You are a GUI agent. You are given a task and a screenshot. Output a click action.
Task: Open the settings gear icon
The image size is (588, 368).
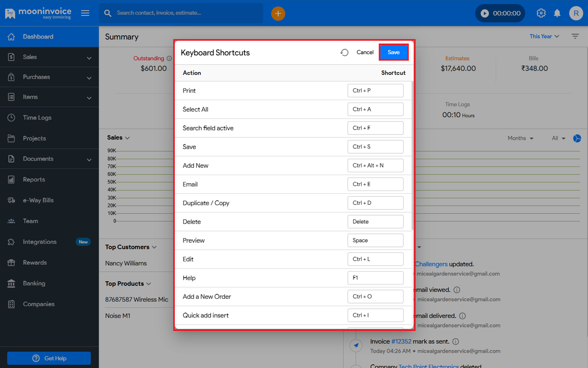coord(541,13)
